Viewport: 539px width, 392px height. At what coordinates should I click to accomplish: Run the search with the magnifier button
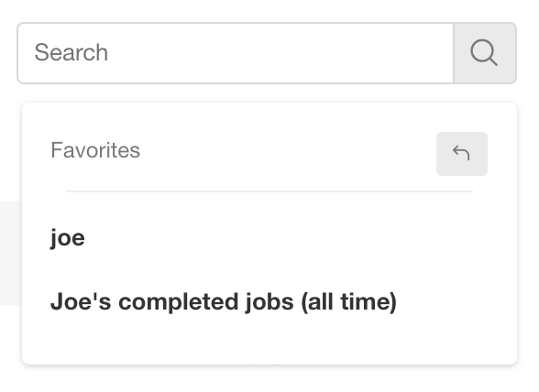(485, 53)
